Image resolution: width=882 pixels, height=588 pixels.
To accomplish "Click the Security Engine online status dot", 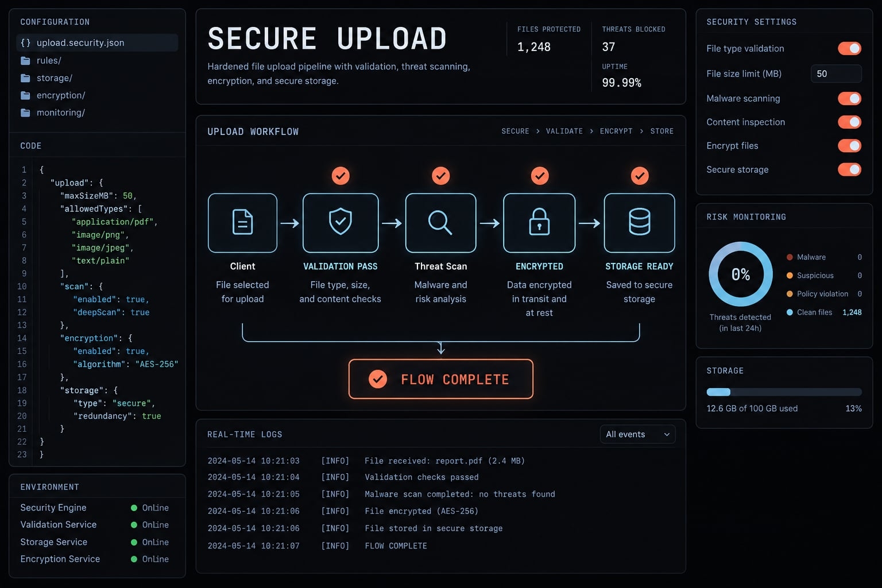I will 134,508.
